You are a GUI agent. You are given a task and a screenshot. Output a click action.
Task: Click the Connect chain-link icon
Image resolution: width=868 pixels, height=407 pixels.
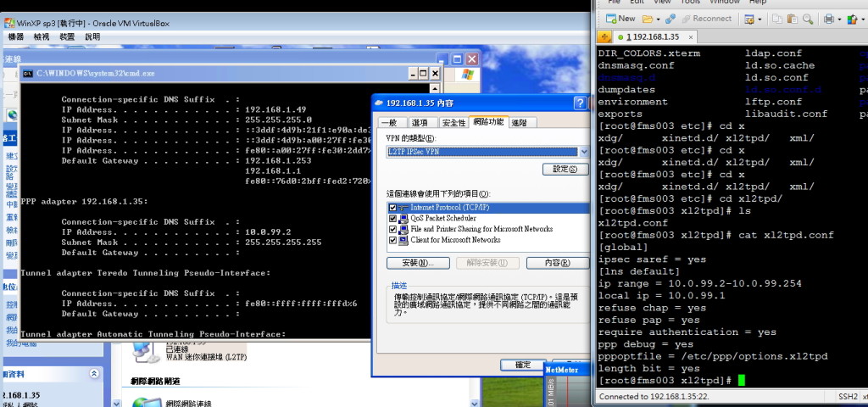[x=670, y=19]
